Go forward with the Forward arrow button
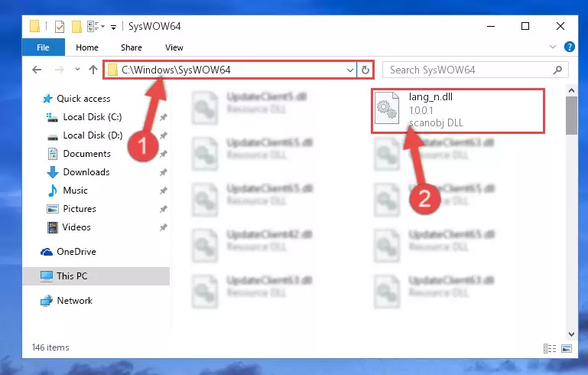588x375 pixels. pyautogui.click(x=59, y=70)
